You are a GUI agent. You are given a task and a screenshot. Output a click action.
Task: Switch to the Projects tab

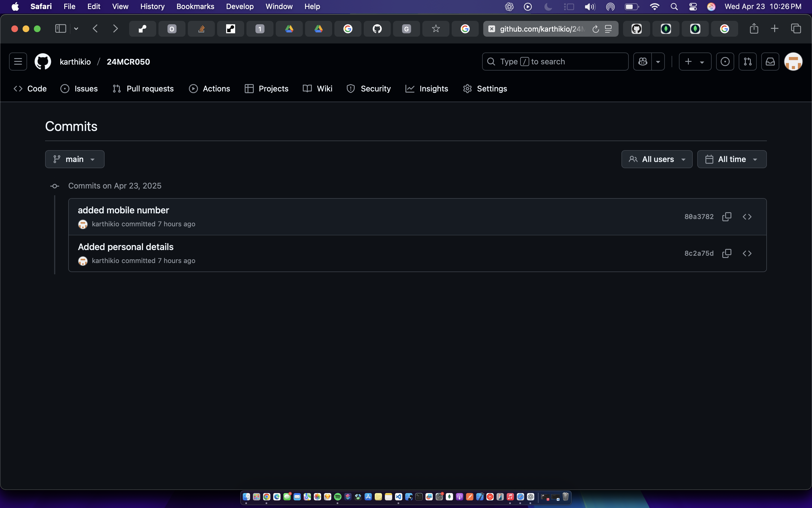click(267, 89)
